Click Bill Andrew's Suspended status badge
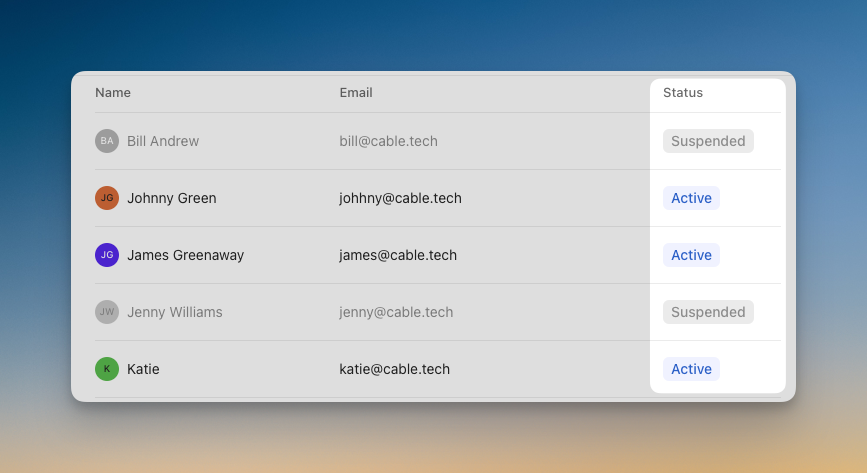The height and width of the screenshot is (473, 867). (708, 141)
